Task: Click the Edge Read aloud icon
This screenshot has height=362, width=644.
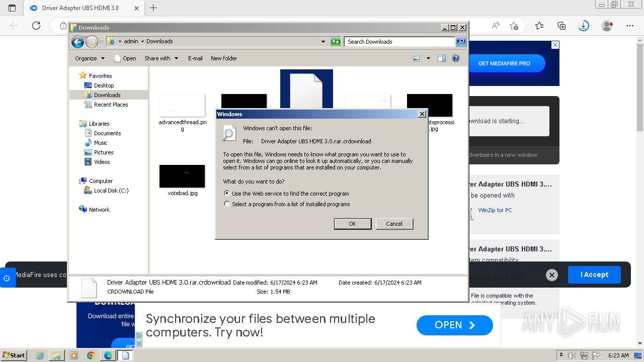Action: 496,26
